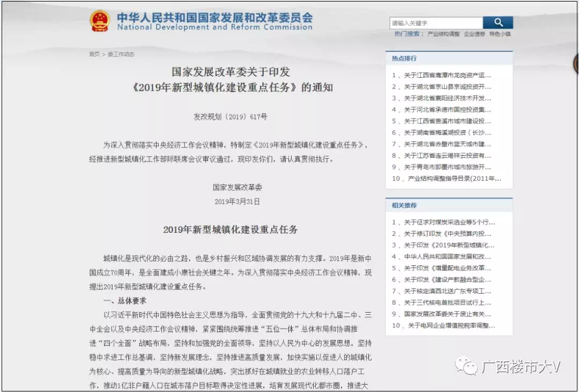
Task: Open related item 关于印发《2019年新型城镇化
Action: (x=449, y=245)
